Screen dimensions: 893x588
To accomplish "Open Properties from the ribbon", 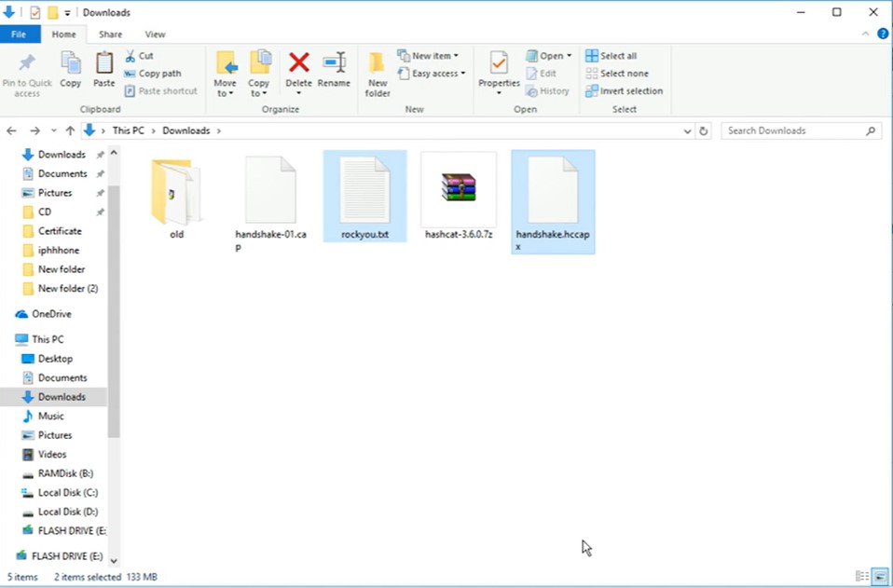I will coord(499,71).
